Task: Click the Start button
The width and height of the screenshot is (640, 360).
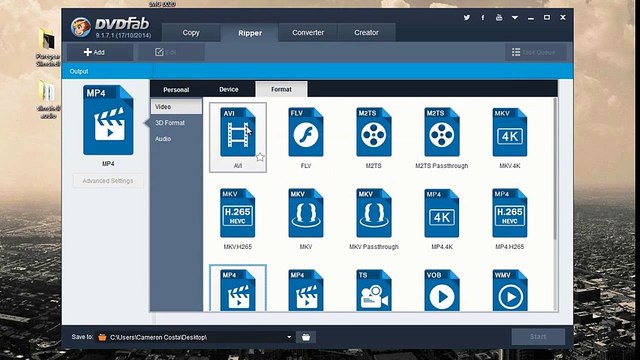Action: tap(538, 337)
